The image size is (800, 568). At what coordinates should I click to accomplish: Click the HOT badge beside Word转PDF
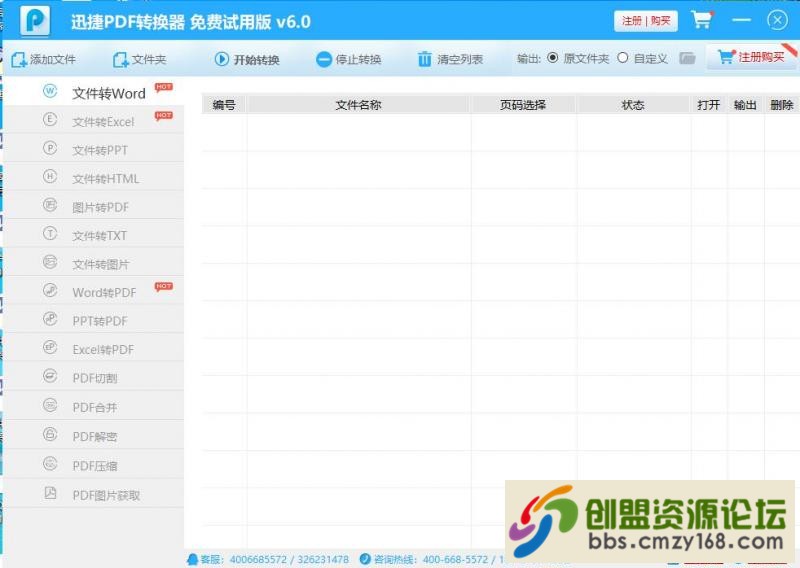pos(164,286)
